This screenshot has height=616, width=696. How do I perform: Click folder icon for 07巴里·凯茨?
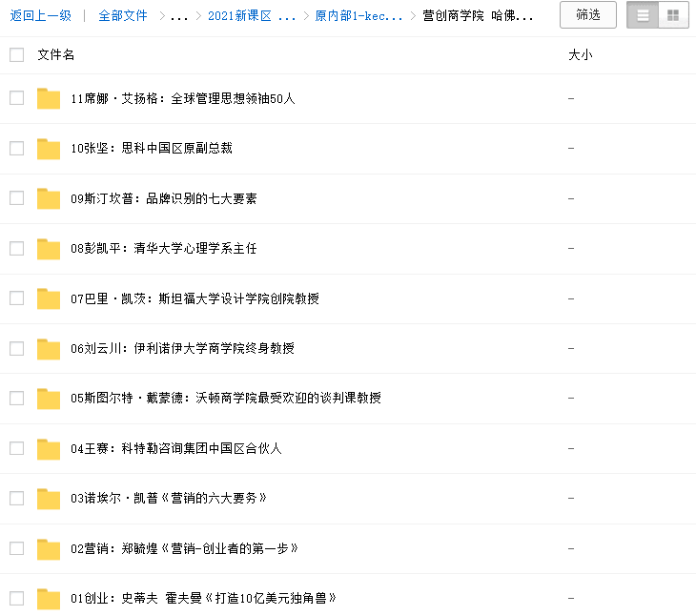(49, 298)
